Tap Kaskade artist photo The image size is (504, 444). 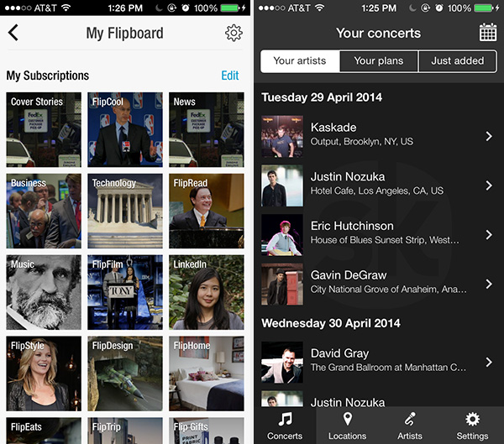[282, 136]
